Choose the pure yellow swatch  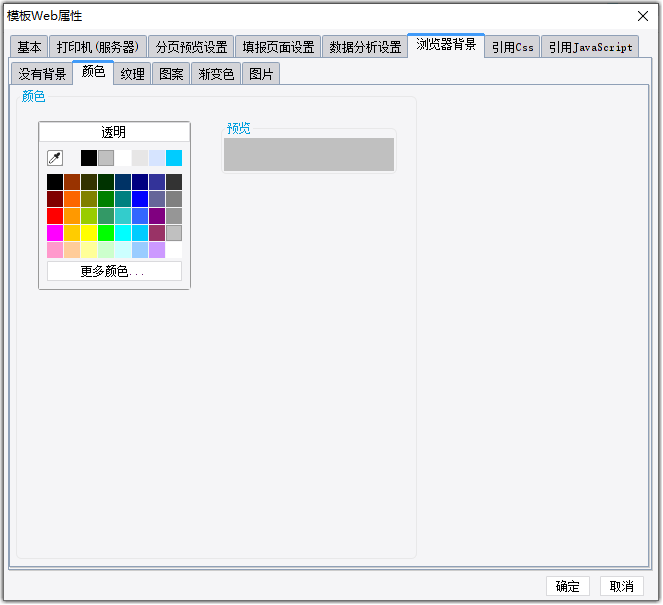pyautogui.click(x=89, y=233)
